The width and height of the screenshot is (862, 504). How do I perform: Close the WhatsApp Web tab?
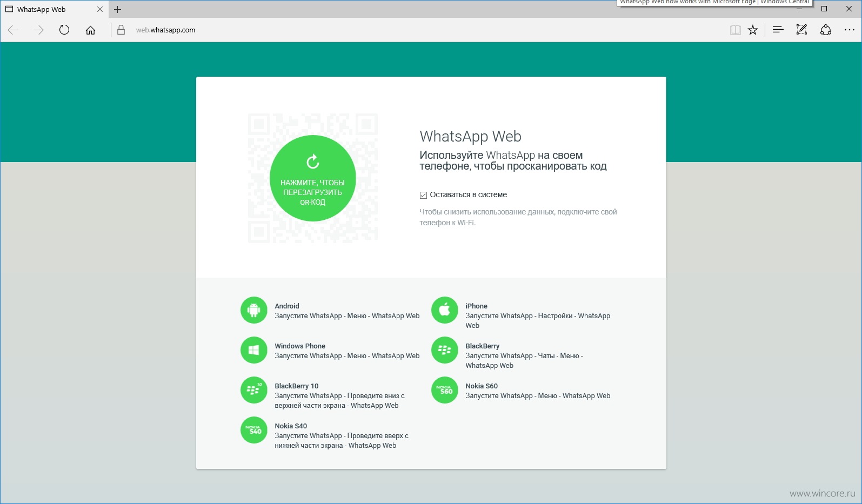tap(100, 9)
